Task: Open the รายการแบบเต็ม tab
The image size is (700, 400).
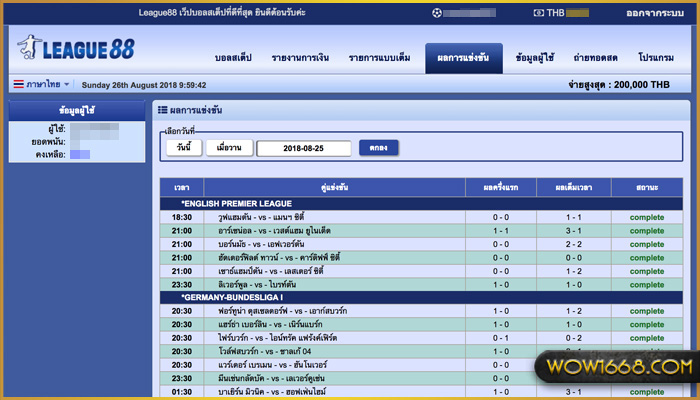Action: click(x=379, y=58)
